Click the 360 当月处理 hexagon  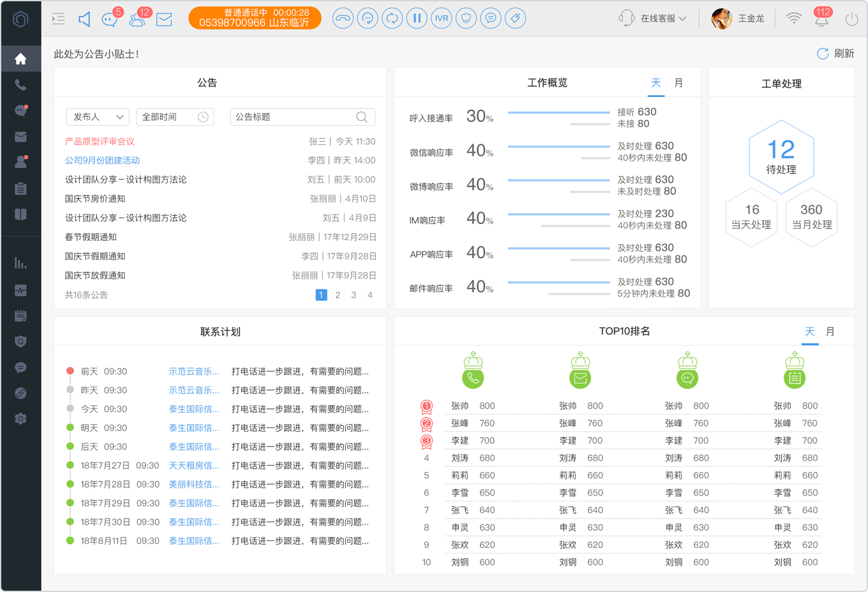point(811,216)
